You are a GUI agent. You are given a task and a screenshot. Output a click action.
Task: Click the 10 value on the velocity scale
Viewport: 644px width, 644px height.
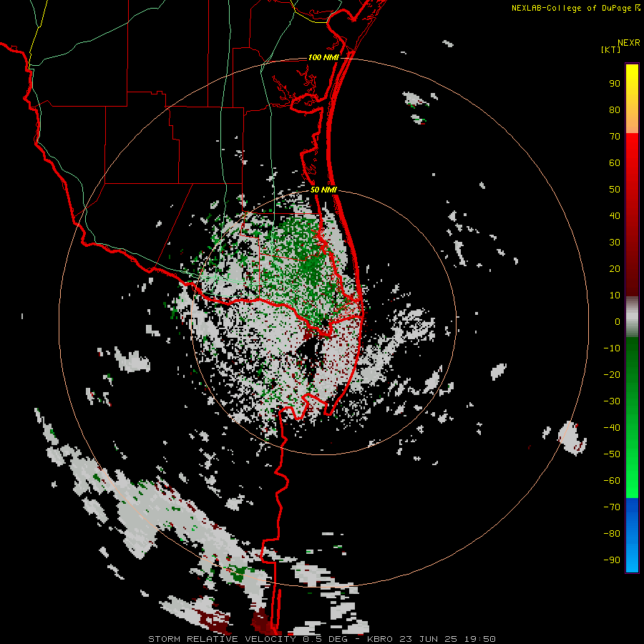615,296
